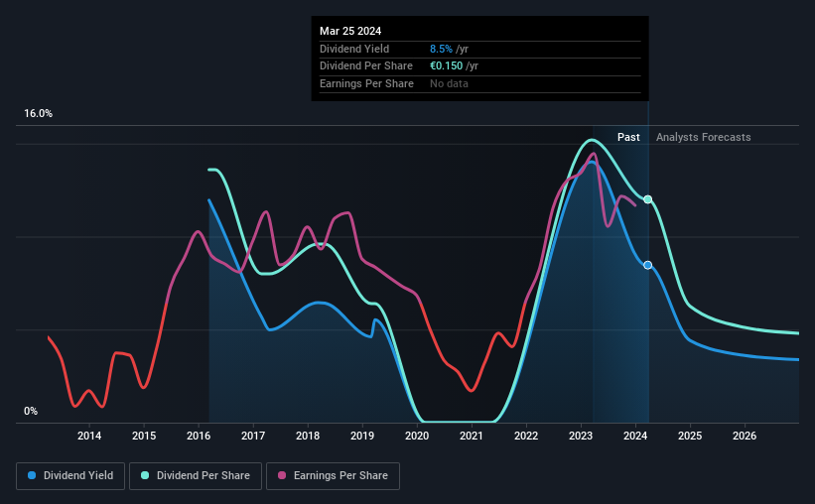The image size is (815, 504).
Task: Click the 'Mar 25 2024' tooltip date
Action: coord(350,31)
